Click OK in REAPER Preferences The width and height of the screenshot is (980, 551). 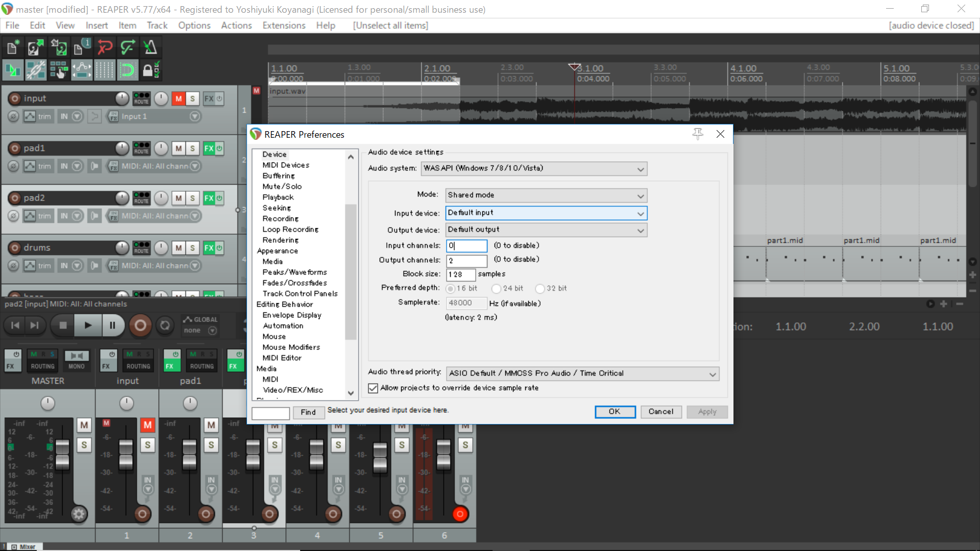[x=615, y=412]
